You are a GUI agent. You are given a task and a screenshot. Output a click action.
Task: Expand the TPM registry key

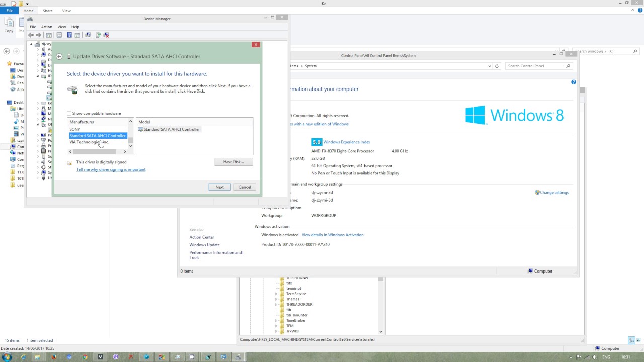(x=276, y=326)
